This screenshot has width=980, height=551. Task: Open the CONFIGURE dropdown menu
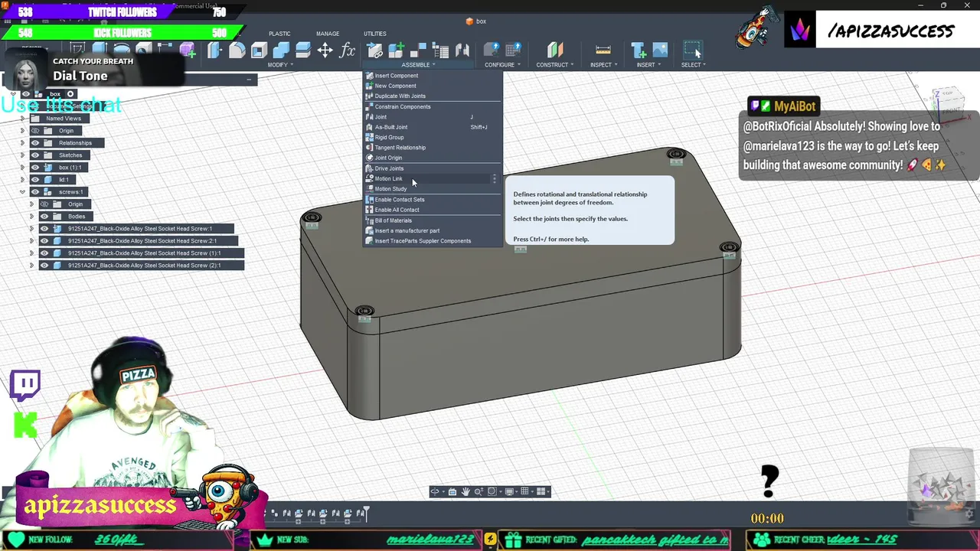(502, 65)
